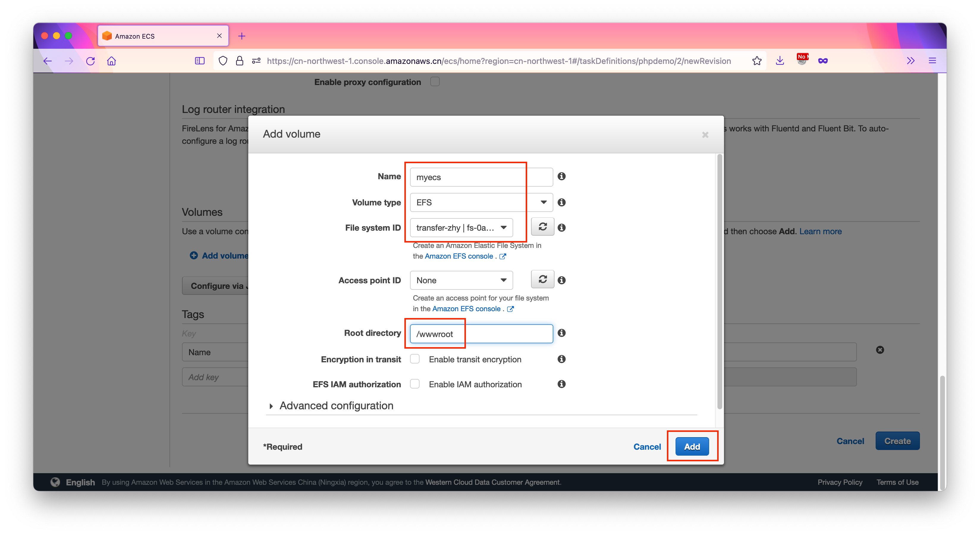Click the info icon next to File system ID
The image size is (980, 535).
(x=562, y=227)
